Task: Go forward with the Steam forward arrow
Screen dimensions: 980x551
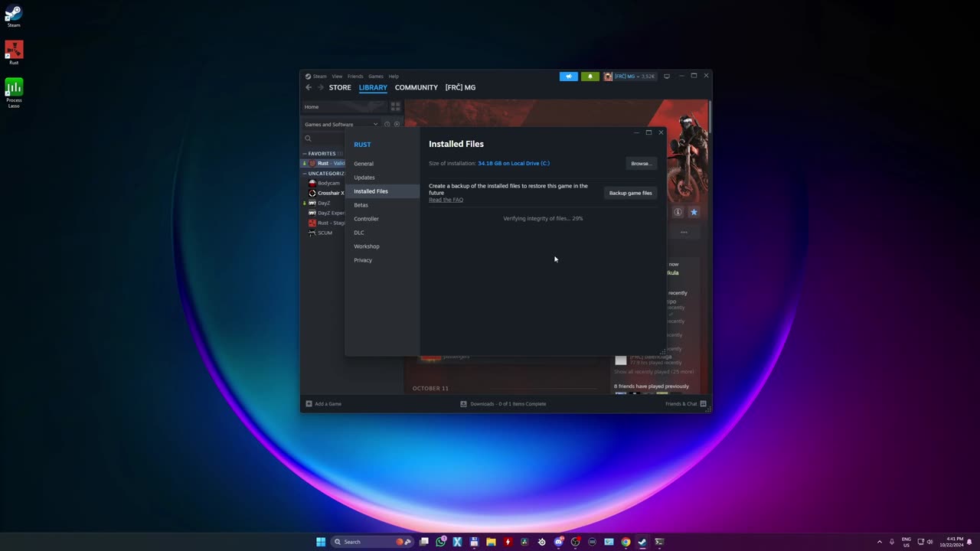Action: coord(321,87)
